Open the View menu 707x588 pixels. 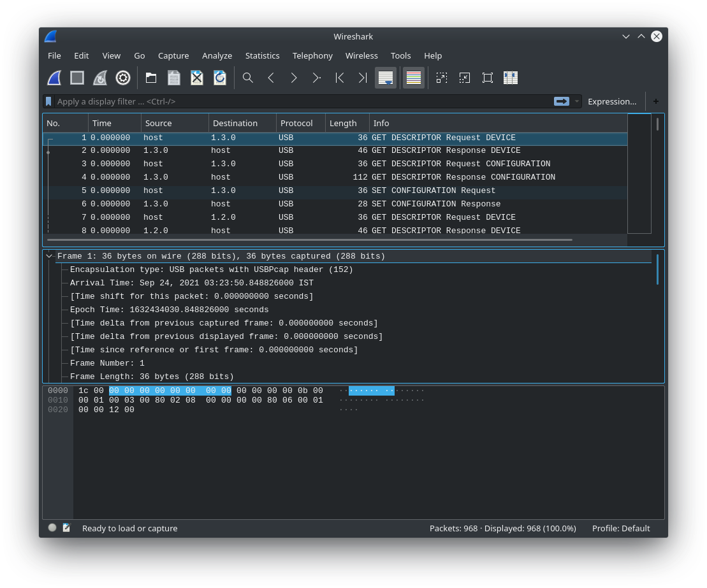[112, 55]
